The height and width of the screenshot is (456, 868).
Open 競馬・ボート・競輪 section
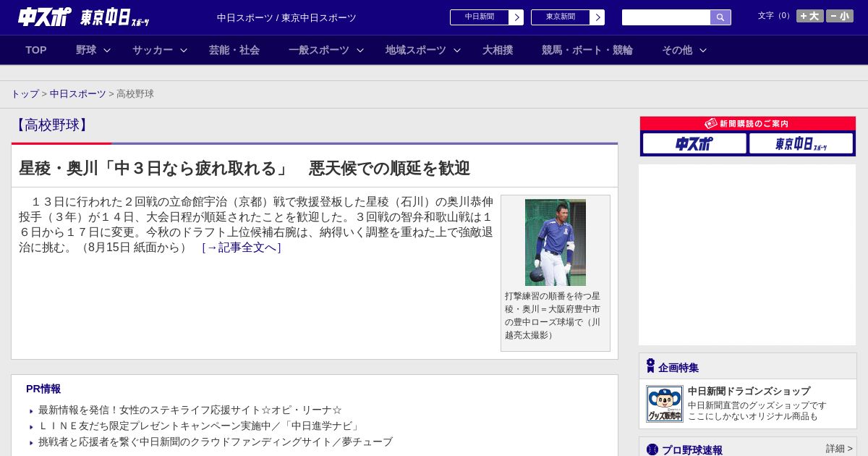point(587,50)
